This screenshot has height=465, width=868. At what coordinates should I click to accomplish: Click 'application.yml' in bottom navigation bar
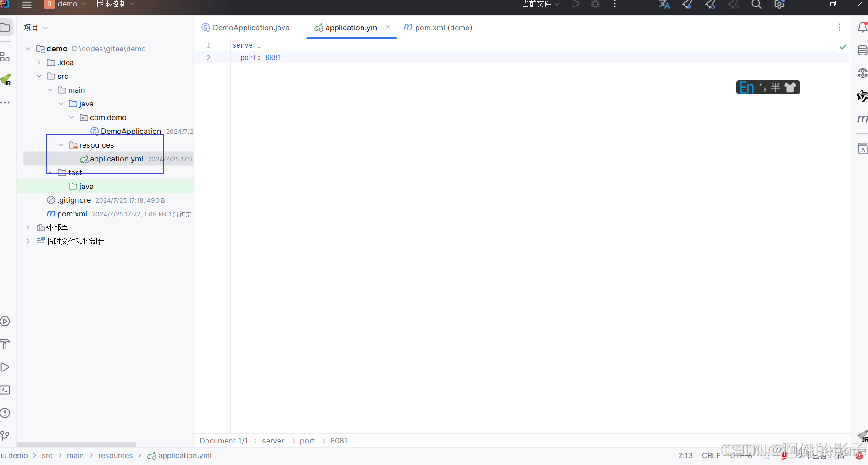[x=179, y=455]
